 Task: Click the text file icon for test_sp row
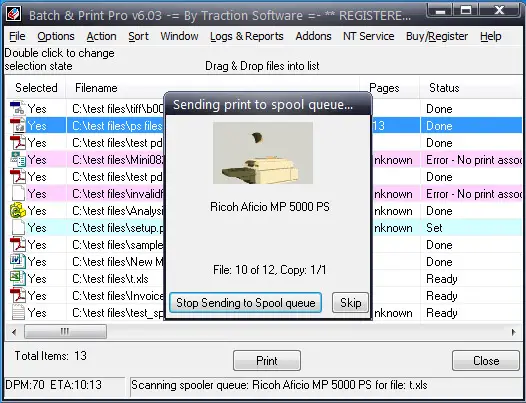(x=18, y=312)
